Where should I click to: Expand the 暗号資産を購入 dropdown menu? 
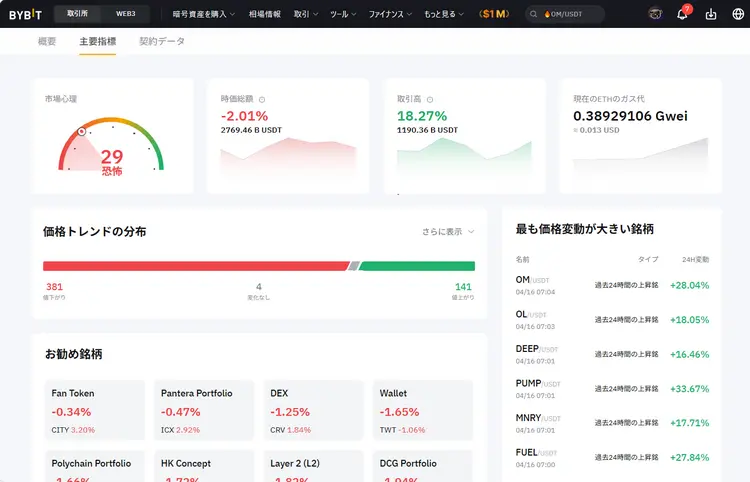point(204,14)
